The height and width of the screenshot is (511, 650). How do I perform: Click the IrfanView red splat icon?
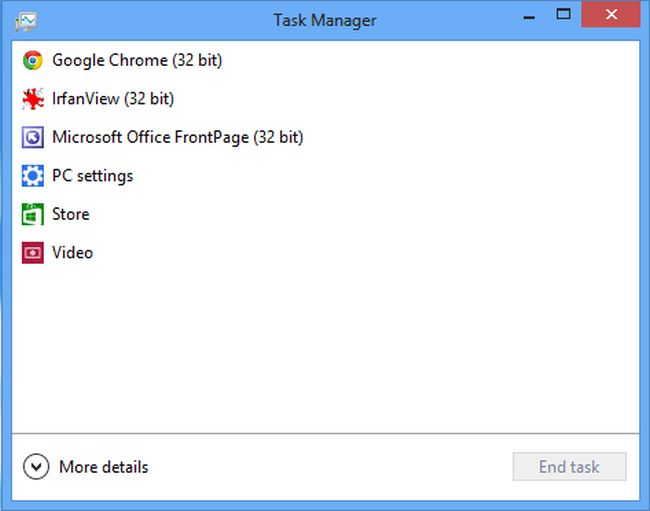[x=33, y=99]
